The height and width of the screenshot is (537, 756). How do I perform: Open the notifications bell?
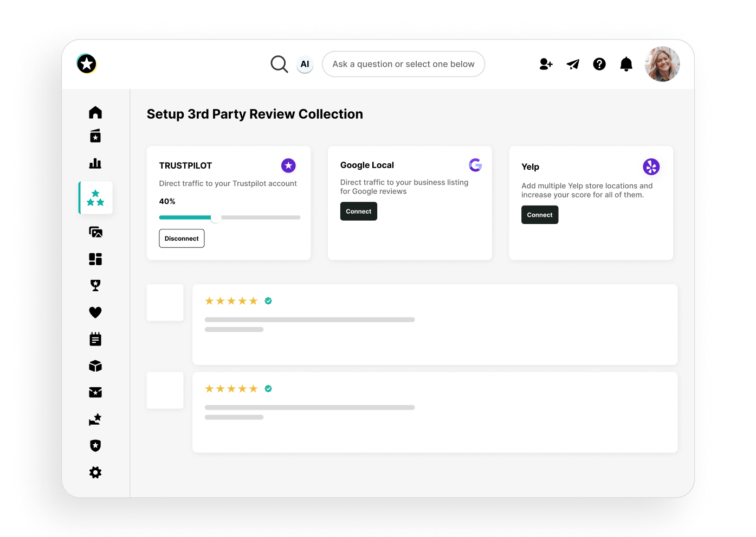[626, 64]
